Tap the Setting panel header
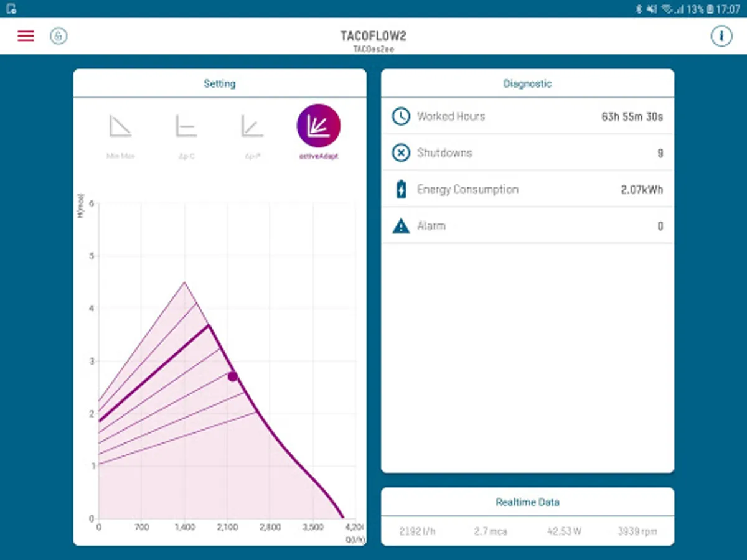 click(220, 83)
